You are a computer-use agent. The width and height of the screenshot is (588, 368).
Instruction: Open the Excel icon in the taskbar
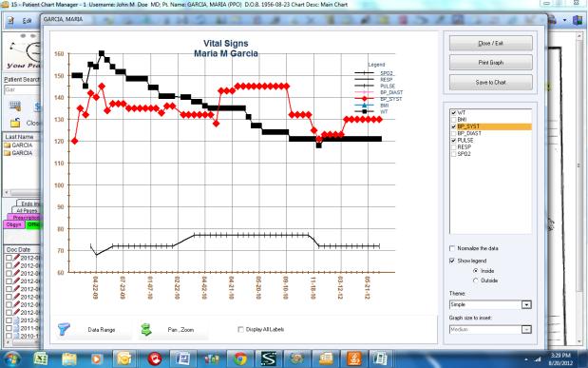click(41, 358)
